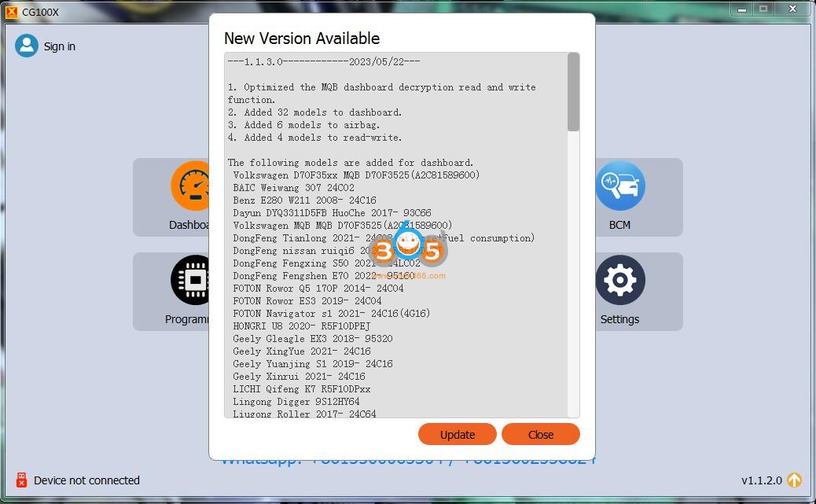Click the BCM label text
Screen dimensions: 816x504
tap(619, 225)
